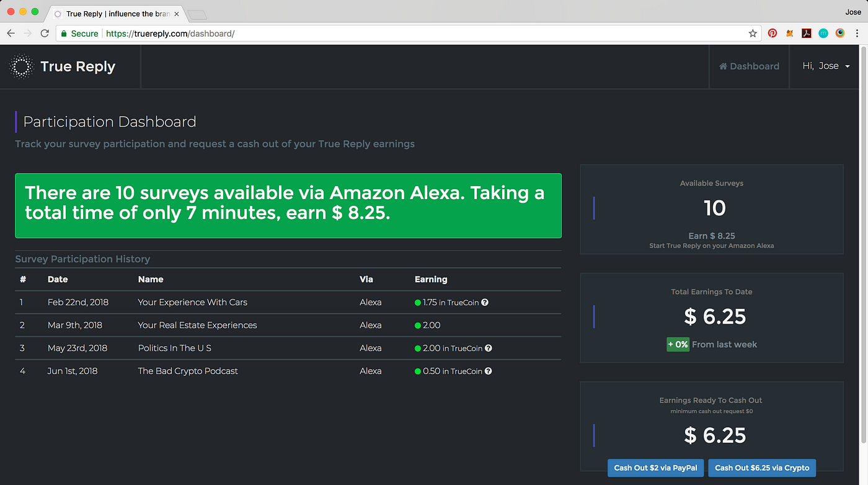868x485 pixels.
Task: Click the green secure padlock icon
Action: (x=63, y=33)
